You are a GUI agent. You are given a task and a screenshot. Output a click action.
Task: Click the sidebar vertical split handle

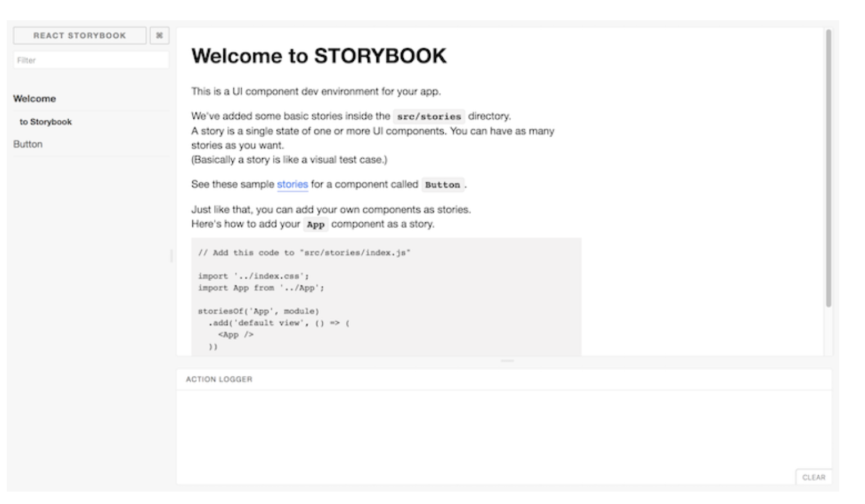[x=172, y=256]
